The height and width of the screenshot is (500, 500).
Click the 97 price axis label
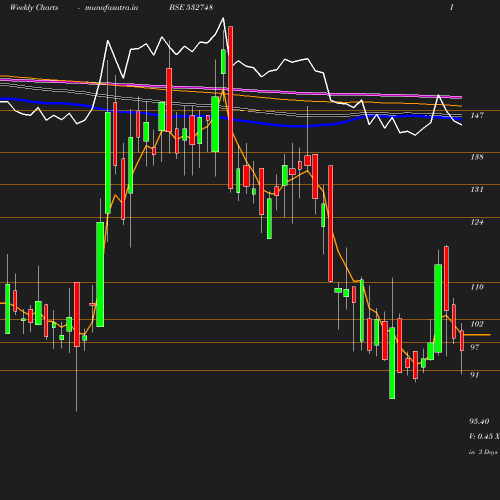click(475, 347)
